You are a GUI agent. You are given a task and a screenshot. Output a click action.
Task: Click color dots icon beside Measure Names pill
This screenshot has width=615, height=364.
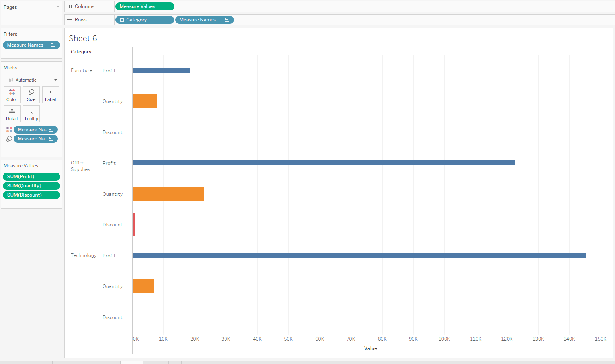[9, 130]
